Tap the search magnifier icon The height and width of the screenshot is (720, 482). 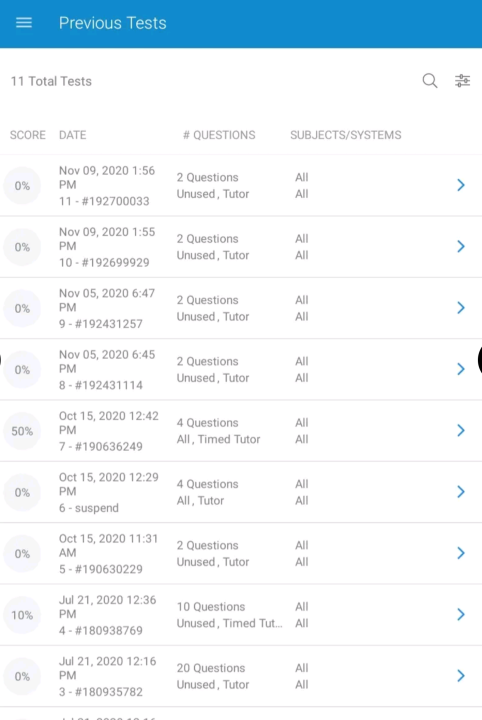pyautogui.click(x=430, y=81)
